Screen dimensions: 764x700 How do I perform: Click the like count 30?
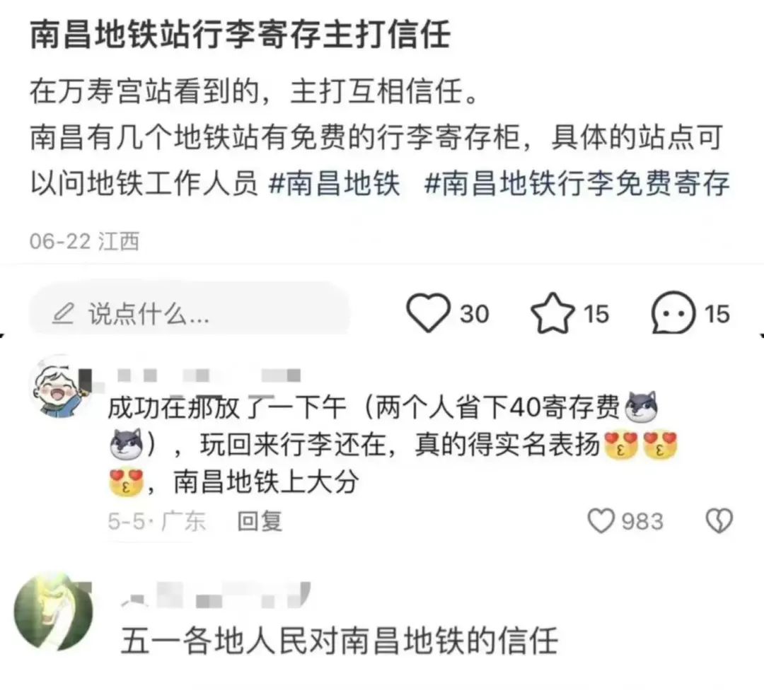click(474, 314)
